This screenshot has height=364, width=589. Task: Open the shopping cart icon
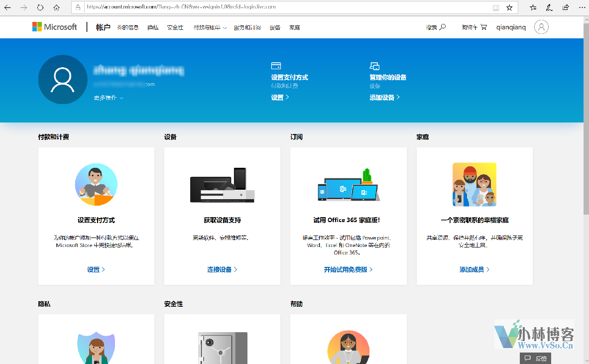coord(484,27)
